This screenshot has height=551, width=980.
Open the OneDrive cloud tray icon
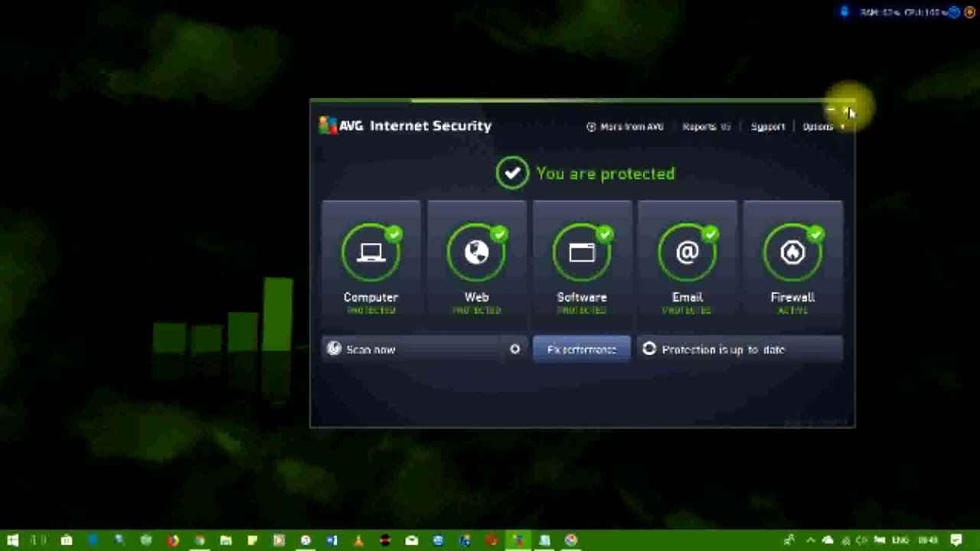[x=828, y=540]
